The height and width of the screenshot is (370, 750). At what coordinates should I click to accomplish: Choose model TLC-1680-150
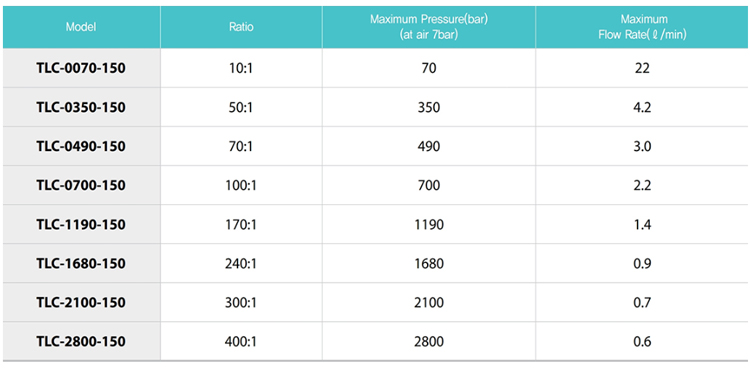[x=81, y=263]
